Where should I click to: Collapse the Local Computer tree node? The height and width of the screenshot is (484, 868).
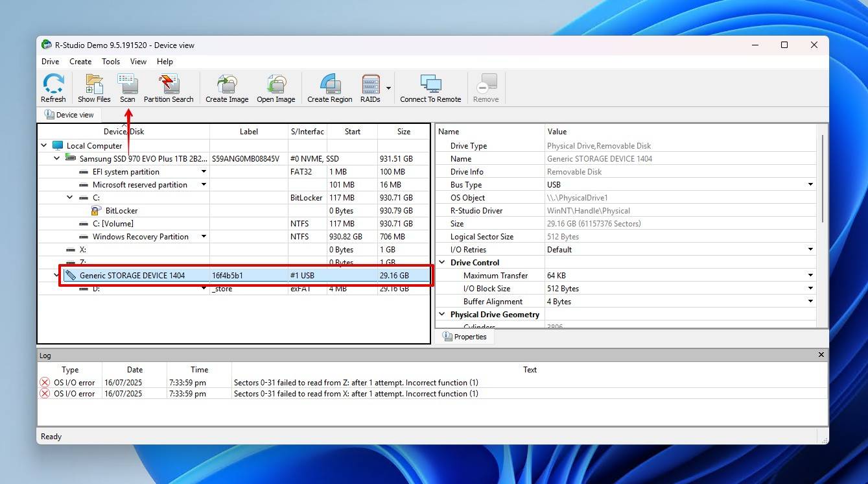[x=44, y=145]
